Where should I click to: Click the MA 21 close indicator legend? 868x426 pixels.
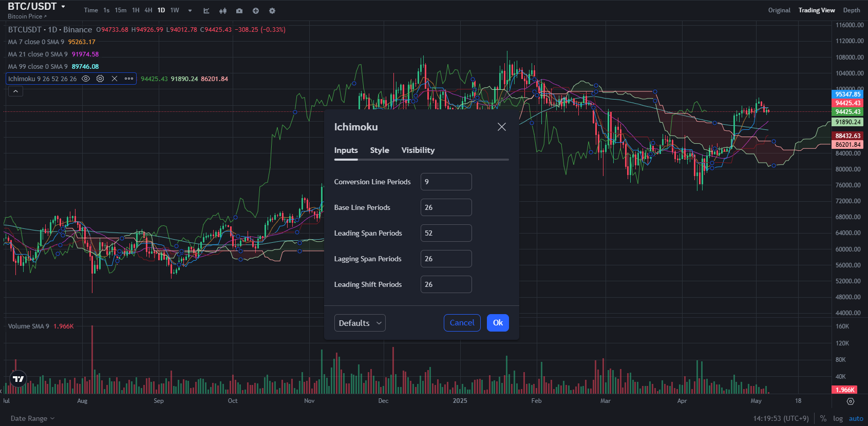pos(38,54)
